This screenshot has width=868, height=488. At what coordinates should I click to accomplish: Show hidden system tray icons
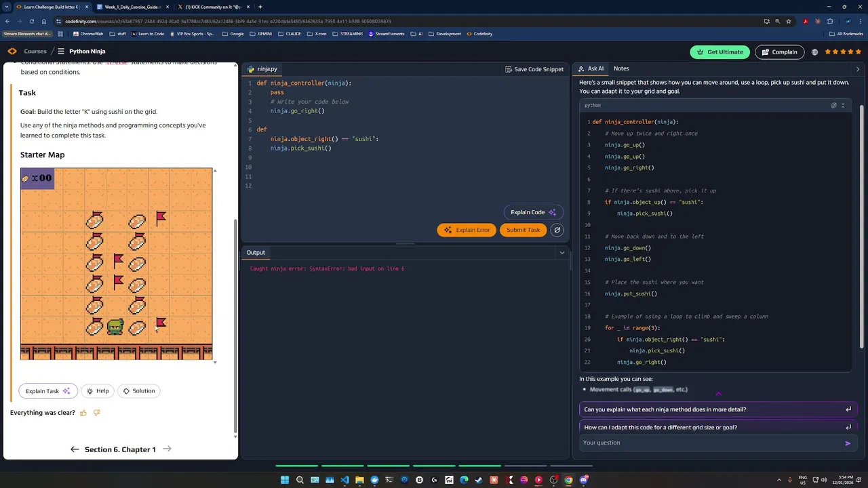point(779,480)
